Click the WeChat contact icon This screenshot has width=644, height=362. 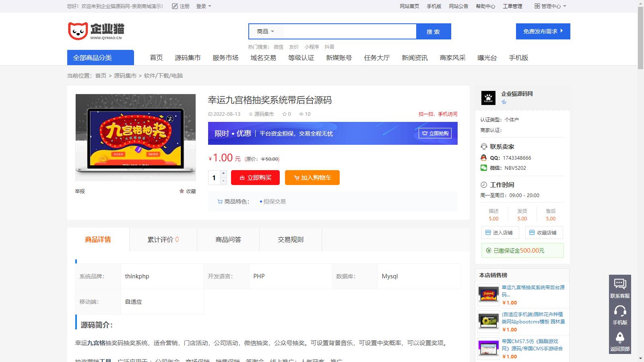[x=484, y=168]
